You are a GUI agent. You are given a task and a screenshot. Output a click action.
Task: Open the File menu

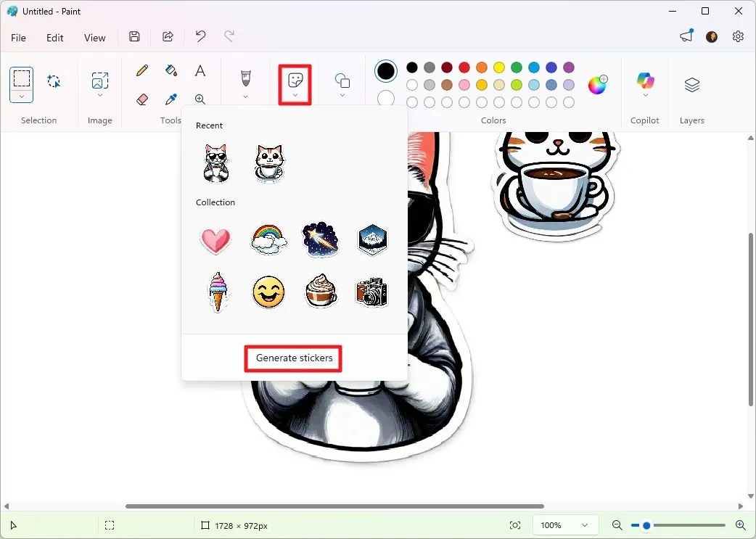tap(18, 38)
